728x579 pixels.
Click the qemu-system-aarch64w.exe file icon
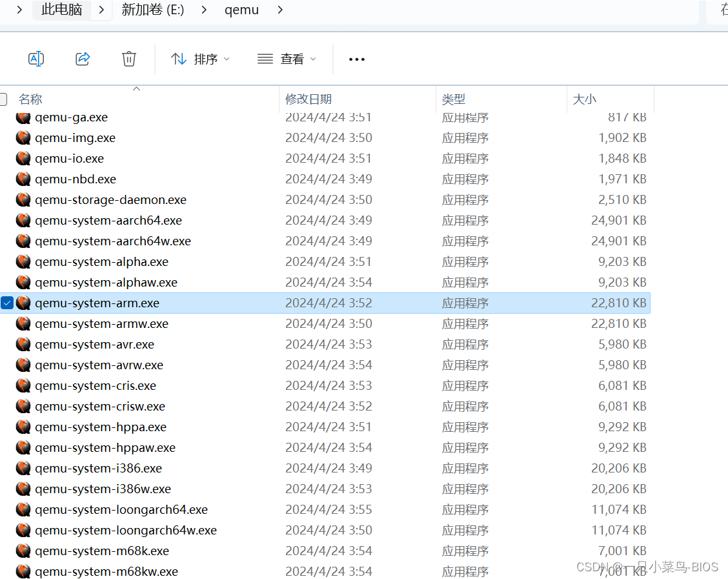(23, 241)
